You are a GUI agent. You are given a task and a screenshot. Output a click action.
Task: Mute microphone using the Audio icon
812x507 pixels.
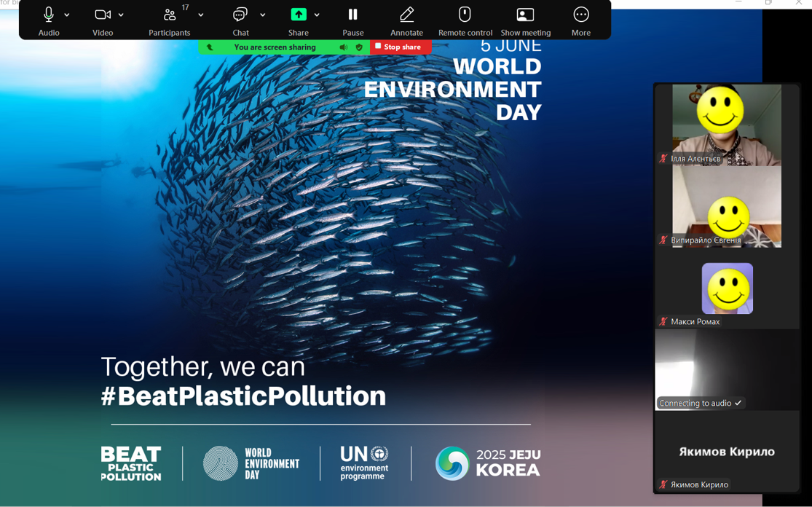tap(48, 15)
